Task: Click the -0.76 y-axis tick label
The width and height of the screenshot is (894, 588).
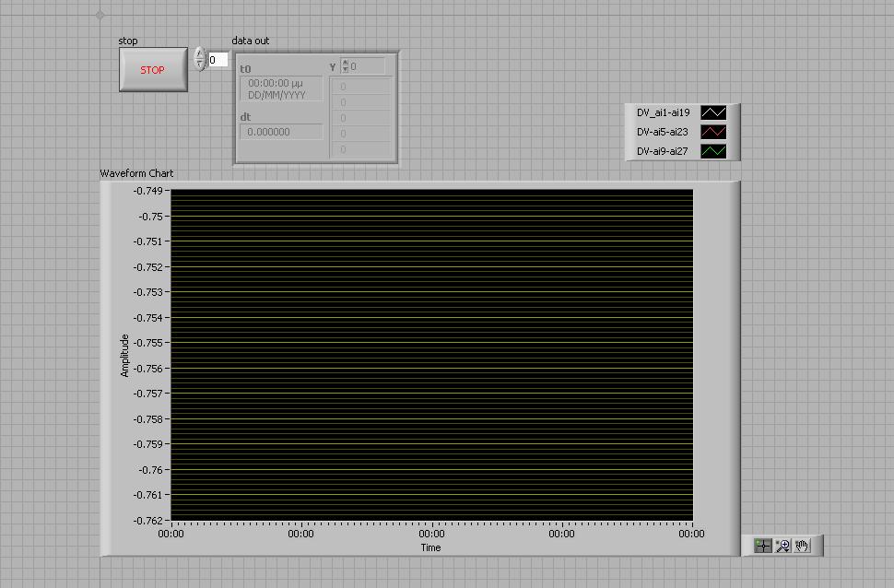Action: (x=150, y=470)
